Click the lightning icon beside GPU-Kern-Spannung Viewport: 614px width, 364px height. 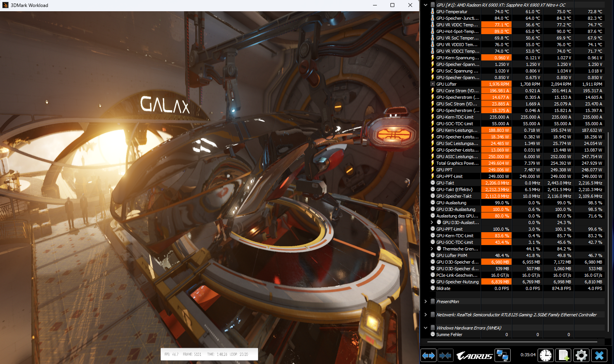[x=432, y=58]
